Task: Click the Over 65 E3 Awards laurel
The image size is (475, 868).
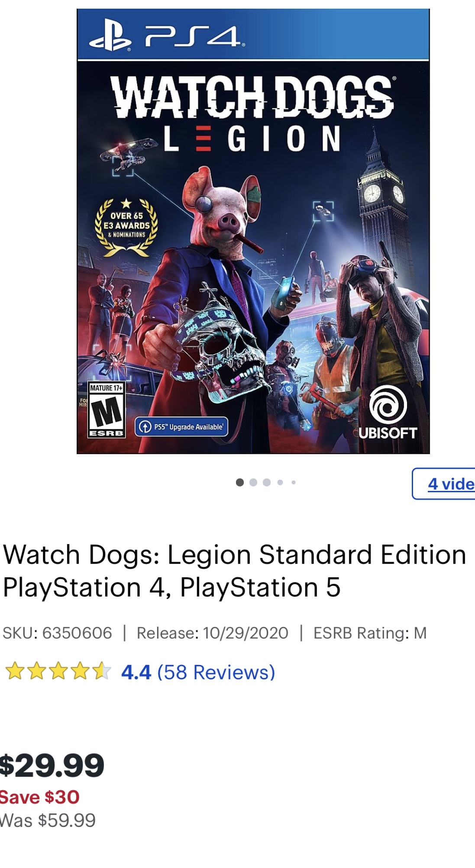Action: pyautogui.click(x=126, y=226)
